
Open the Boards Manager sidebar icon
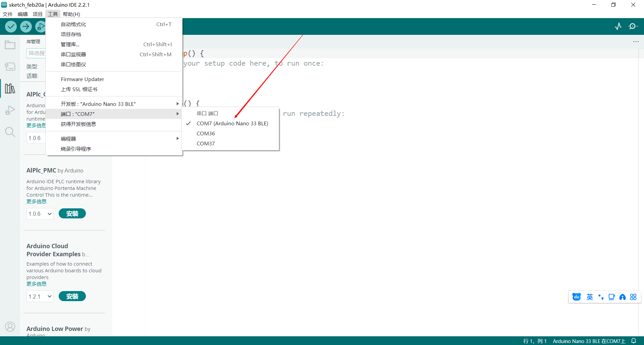pyautogui.click(x=10, y=67)
